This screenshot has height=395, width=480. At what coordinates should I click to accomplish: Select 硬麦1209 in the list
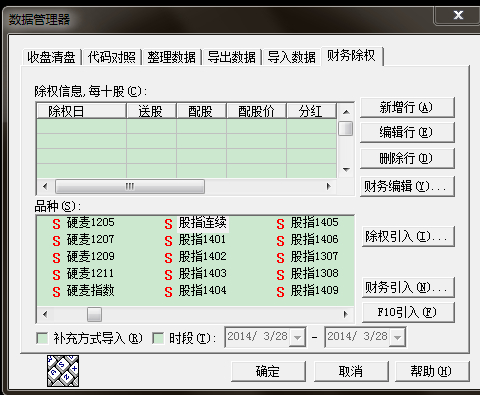click(x=91, y=257)
